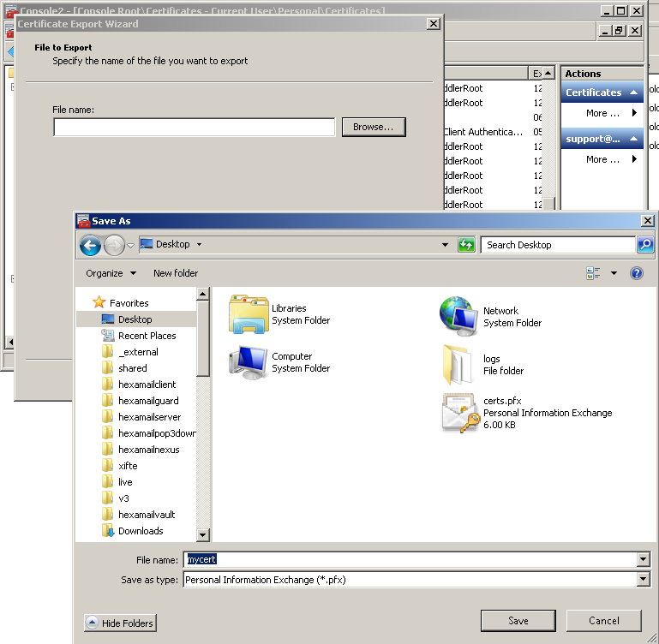659x644 pixels.
Task: Select the Computer system folder
Action: [x=249, y=362]
